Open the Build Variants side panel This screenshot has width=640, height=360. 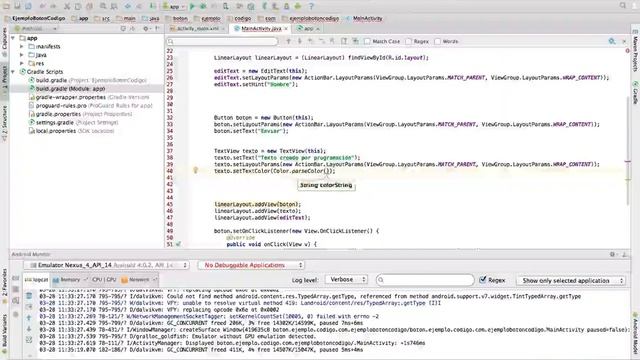click(x=4, y=334)
